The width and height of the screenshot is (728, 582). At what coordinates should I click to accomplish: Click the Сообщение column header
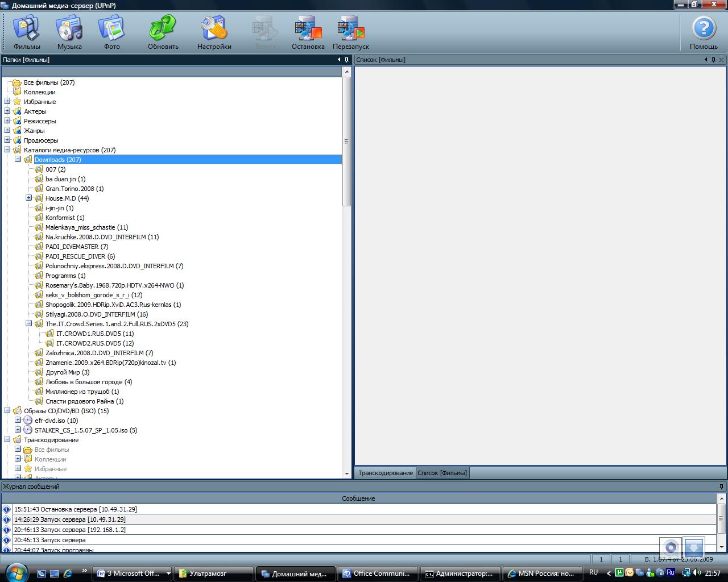358,498
